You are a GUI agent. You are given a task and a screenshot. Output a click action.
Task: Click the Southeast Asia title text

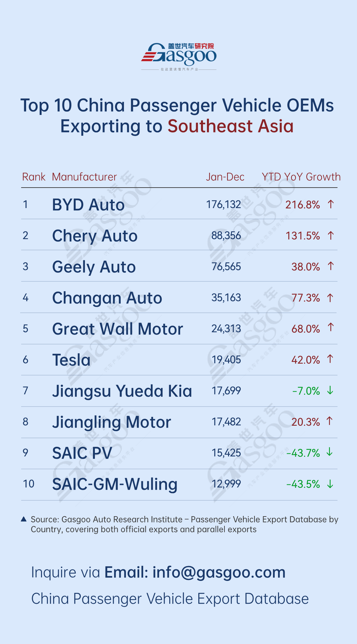(x=230, y=126)
